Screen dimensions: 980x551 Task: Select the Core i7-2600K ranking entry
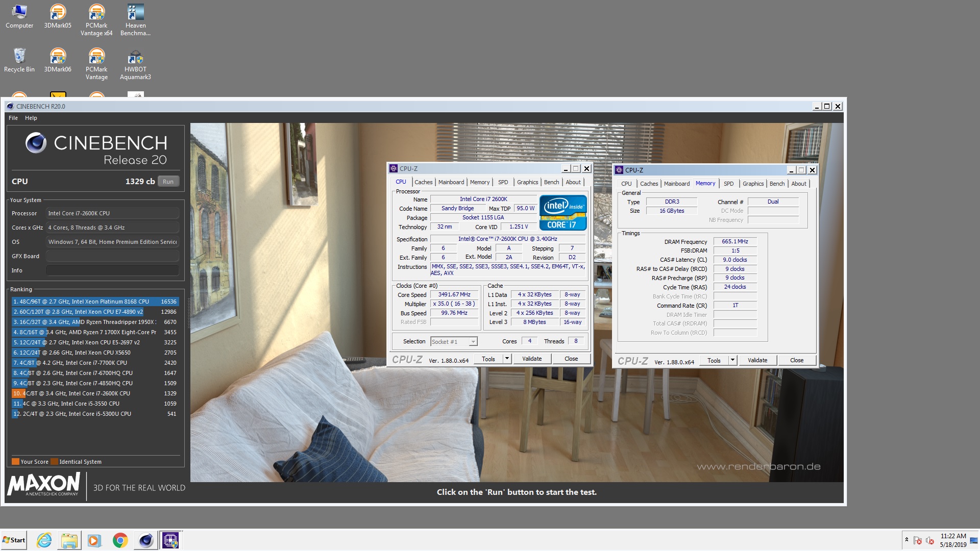click(95, 393)
